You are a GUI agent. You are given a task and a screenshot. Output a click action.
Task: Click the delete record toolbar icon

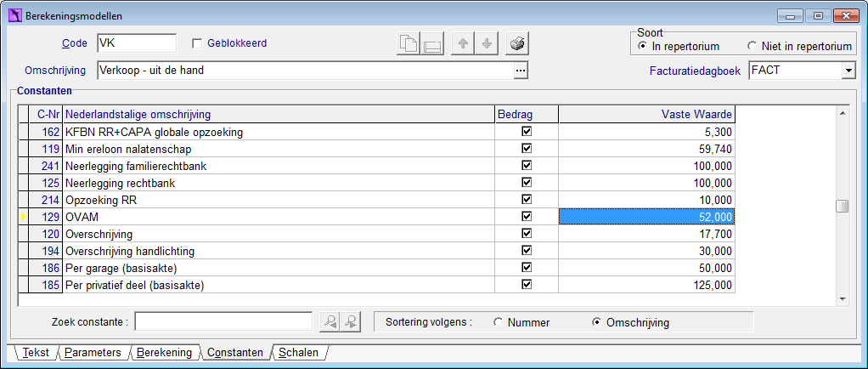(x=431, y=43)
